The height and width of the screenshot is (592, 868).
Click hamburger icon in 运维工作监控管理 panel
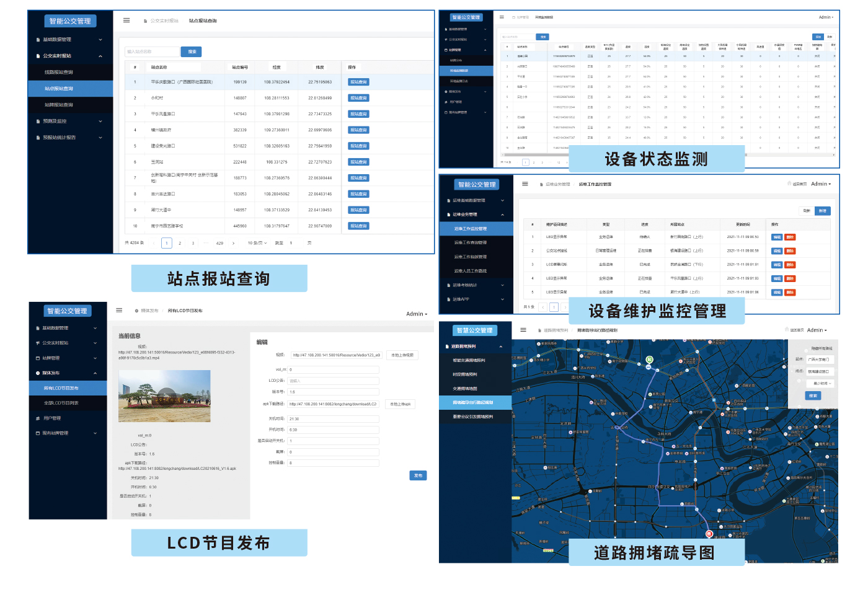pyautogui.click(x=525, y=184)
